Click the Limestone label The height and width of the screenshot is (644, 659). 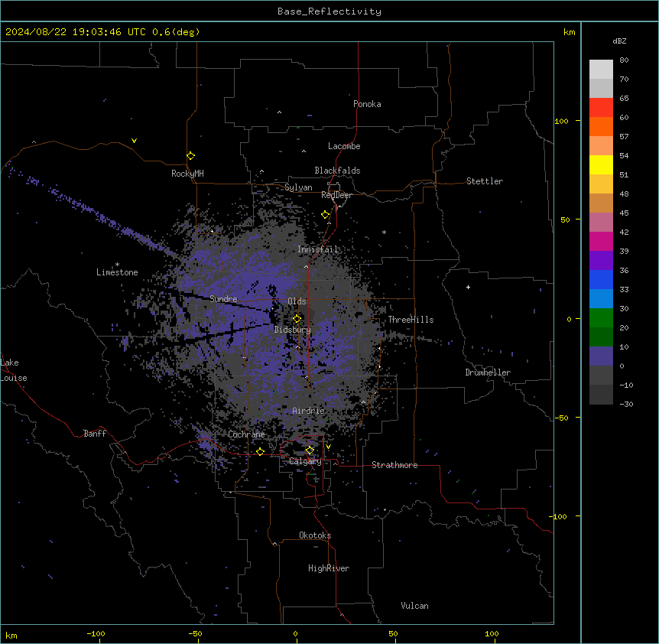(117, 272)
